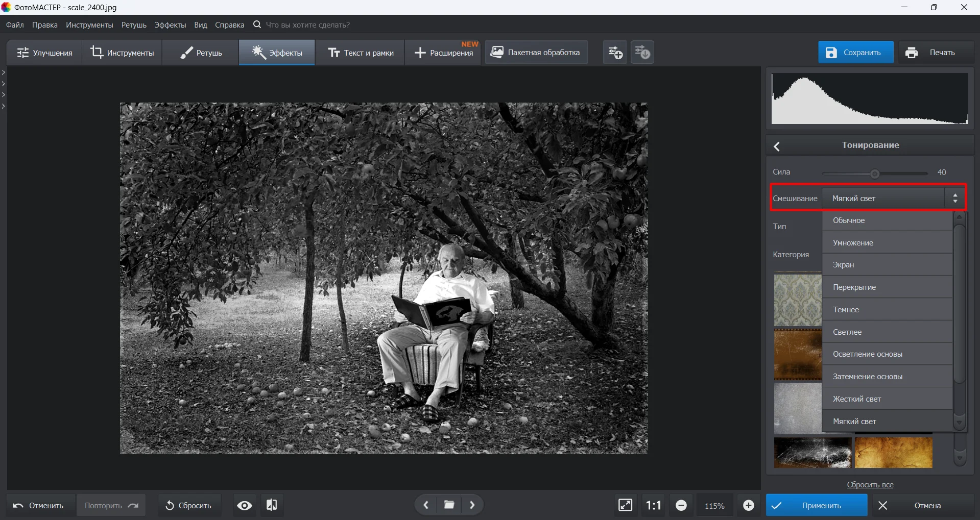Expand the first left-edge panel chevron
980x520 pixels.
pyautogui.click(x=3, y=72)
